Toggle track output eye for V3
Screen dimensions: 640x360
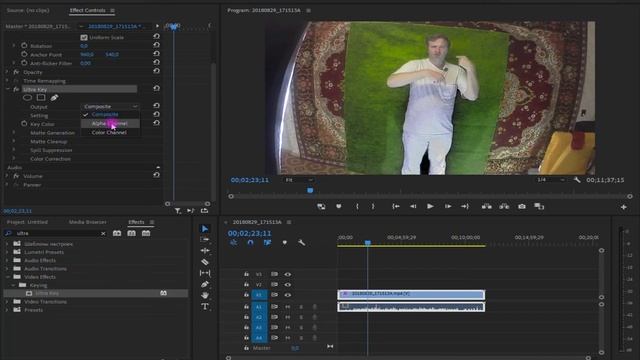point(288,274)
